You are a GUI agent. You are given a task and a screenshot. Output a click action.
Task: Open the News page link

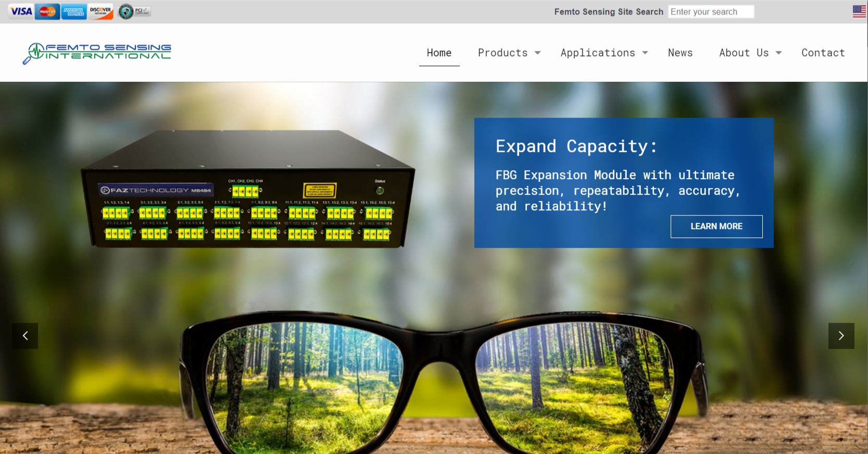point(680,53)
